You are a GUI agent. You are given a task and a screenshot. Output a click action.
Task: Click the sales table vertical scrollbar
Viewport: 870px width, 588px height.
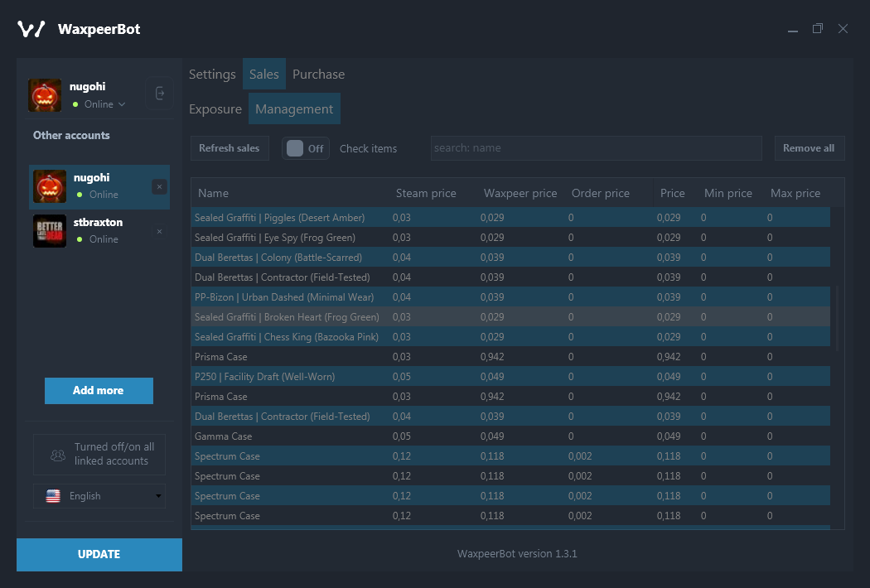pos(837,318)
